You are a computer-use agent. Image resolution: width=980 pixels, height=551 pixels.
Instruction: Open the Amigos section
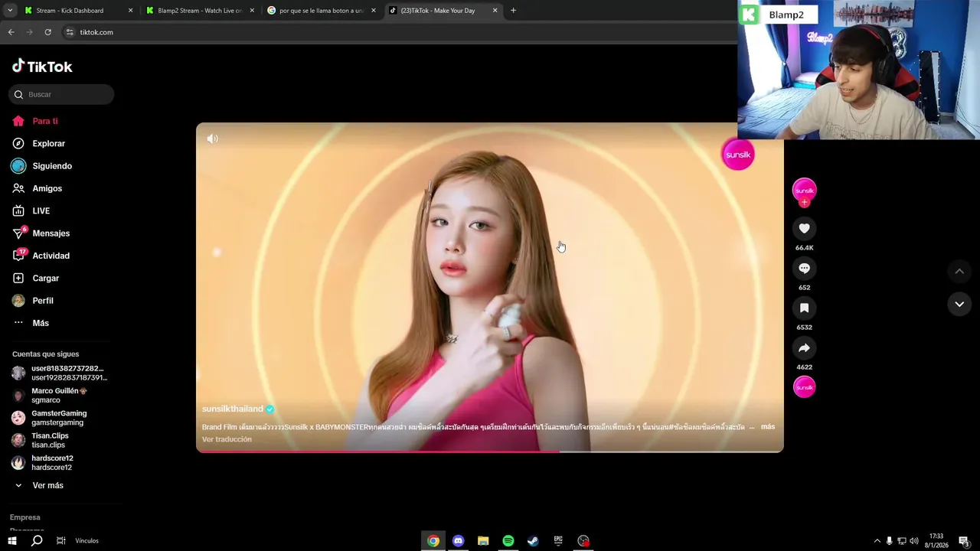coord(37,188)
